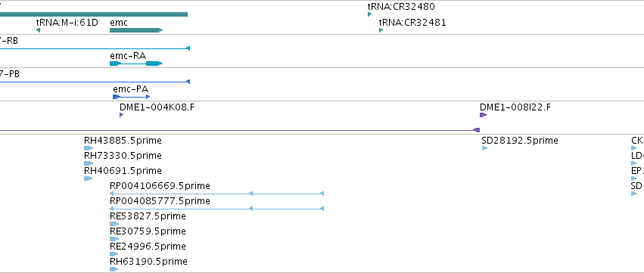Click the SD28192.5prime EST arrow
Screen dimensions: 644x273
[x=484, y=148]
